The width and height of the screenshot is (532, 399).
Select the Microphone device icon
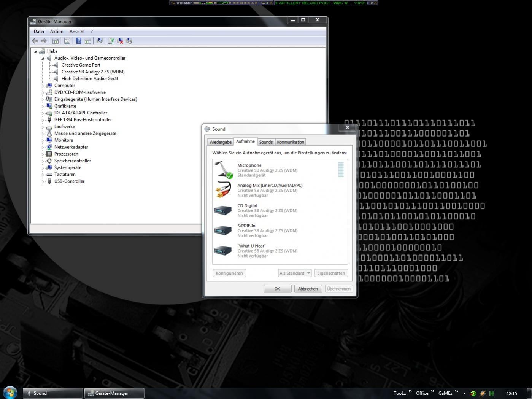223,170
